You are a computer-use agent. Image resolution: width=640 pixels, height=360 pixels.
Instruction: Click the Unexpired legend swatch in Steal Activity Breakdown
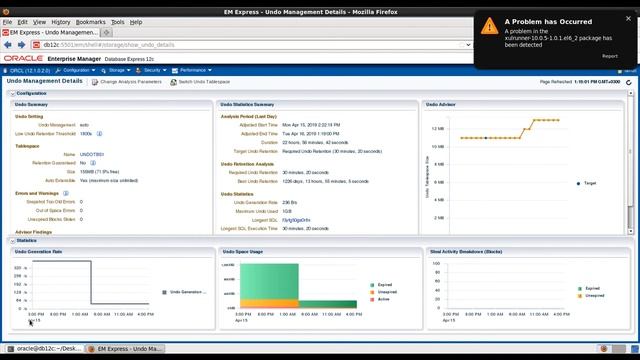[x=580, y=296]
